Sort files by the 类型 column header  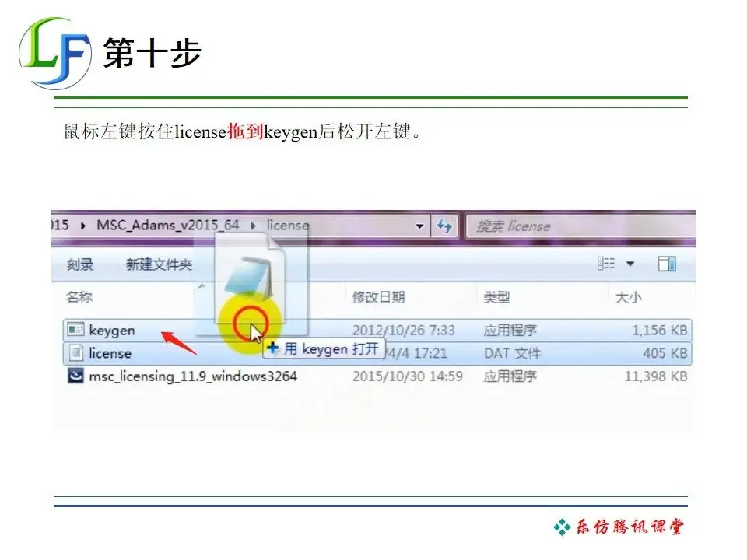(x=496, y=297)
